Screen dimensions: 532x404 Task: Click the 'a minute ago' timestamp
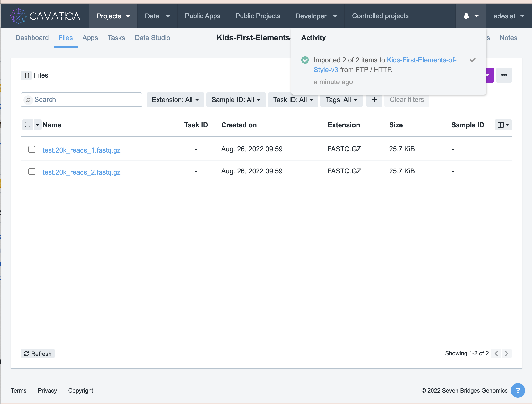[333, 82]
